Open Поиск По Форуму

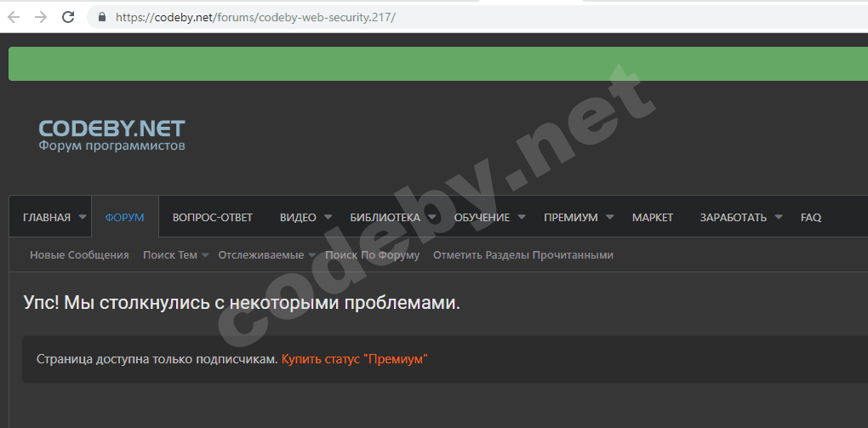(x=373, y=255)
